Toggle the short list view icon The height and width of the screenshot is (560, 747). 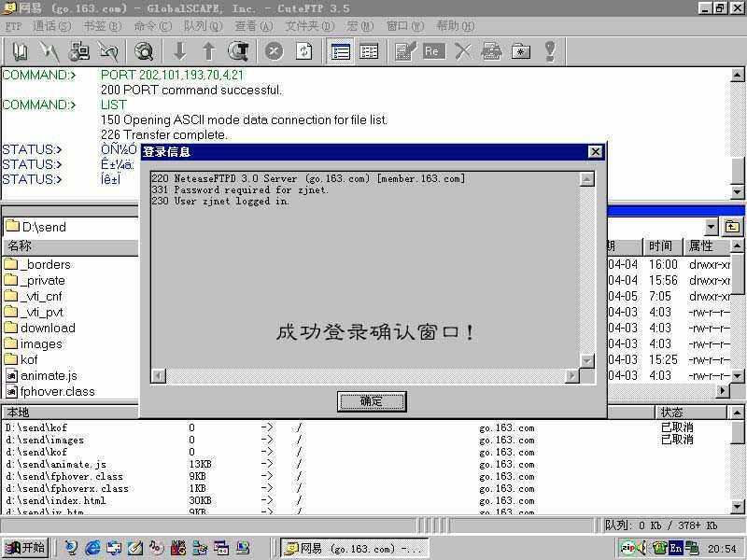[x=341, y=51]
